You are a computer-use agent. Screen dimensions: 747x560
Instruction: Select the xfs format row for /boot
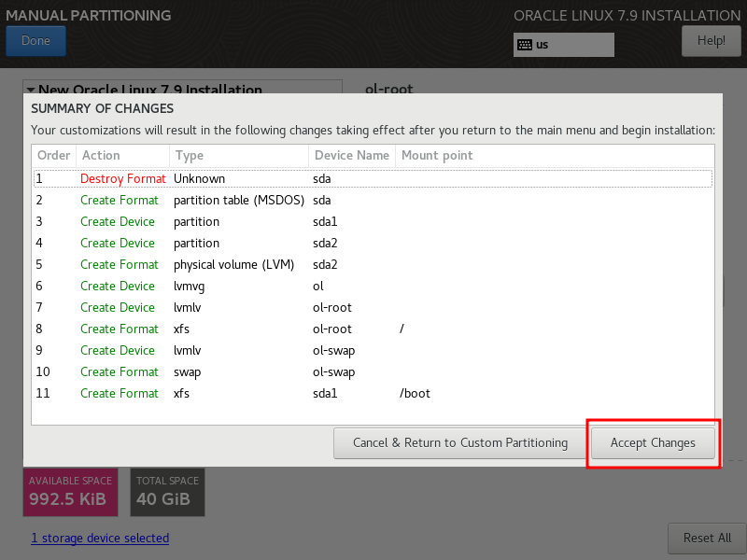point(373,393)
